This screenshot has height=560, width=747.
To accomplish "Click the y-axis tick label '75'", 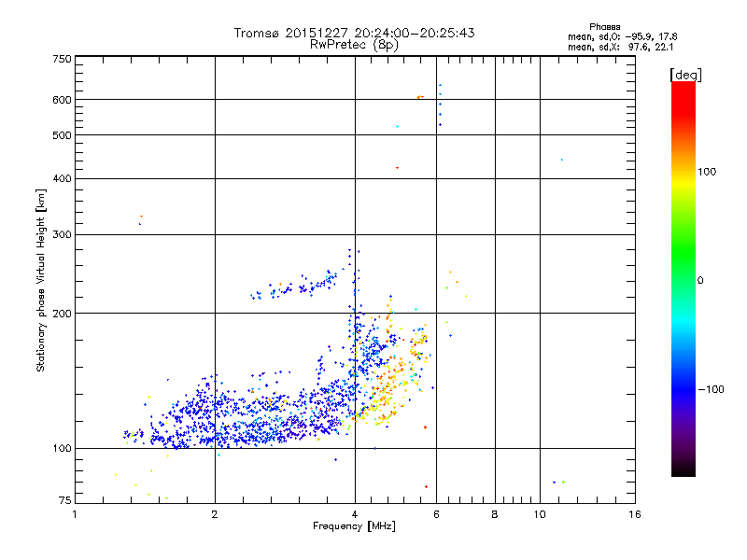I will (65, 500).
